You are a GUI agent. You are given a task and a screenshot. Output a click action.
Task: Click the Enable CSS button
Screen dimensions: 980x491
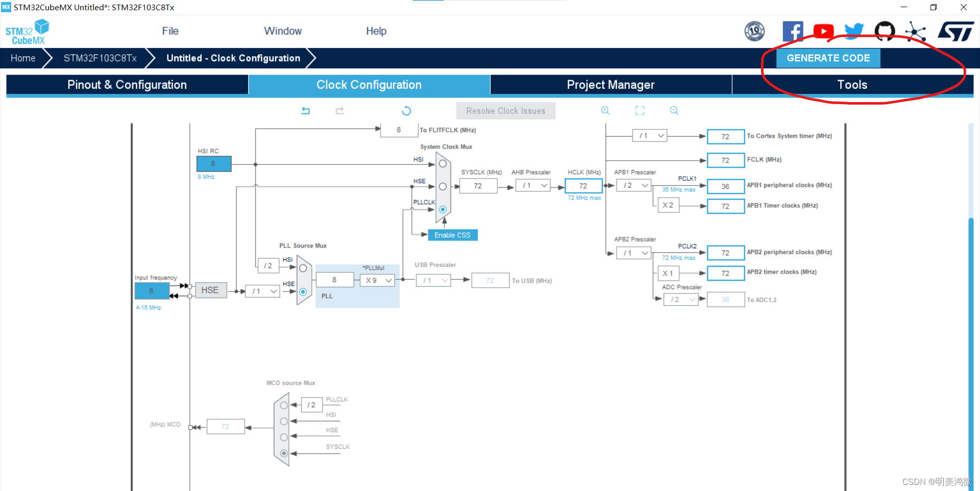(453, 235)
